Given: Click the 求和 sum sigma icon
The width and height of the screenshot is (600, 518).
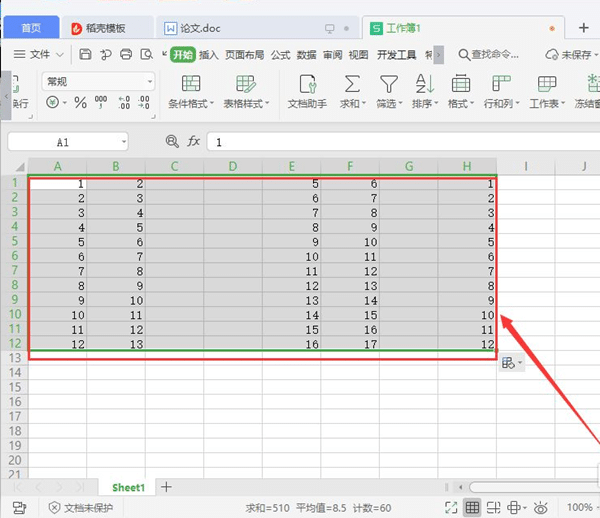Looking at the screenshot, I should point(352,84).
